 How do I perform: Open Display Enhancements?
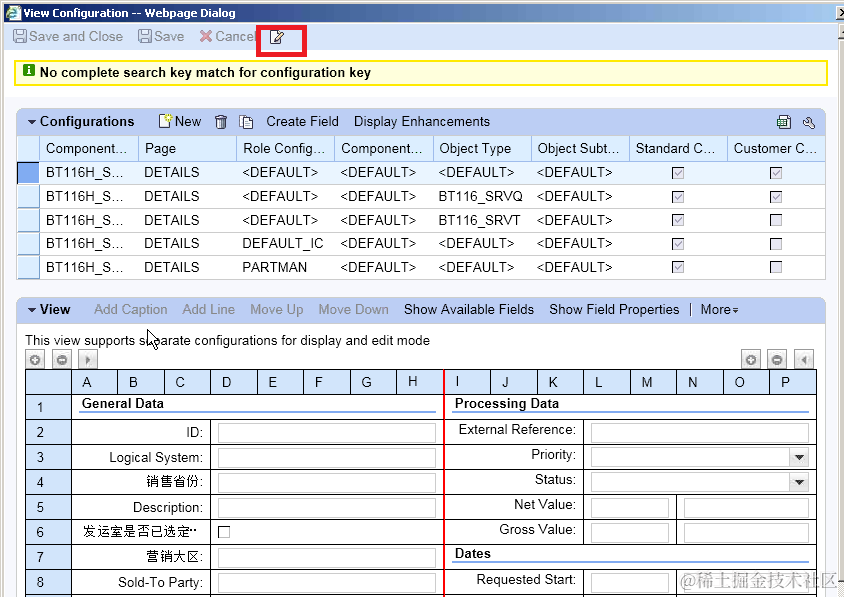pyautogui.click(x=421, y=122)
